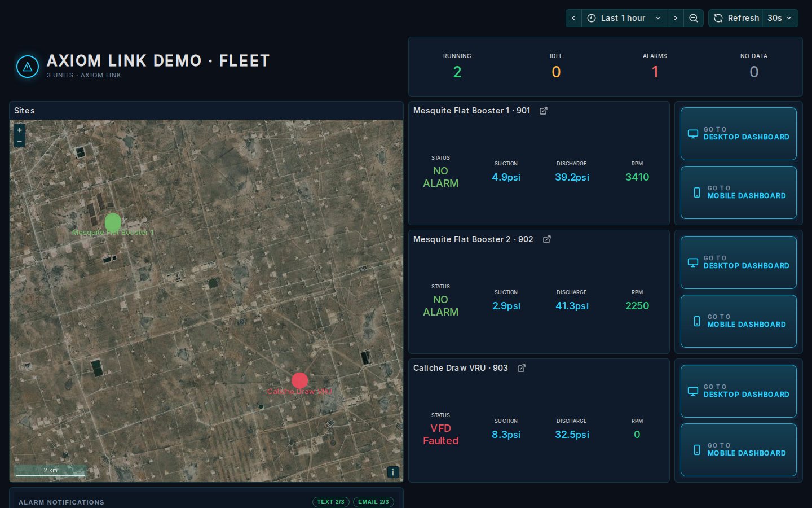Click the 8.3psi suction value
The image size is (812, 508).
coord(506,435)
